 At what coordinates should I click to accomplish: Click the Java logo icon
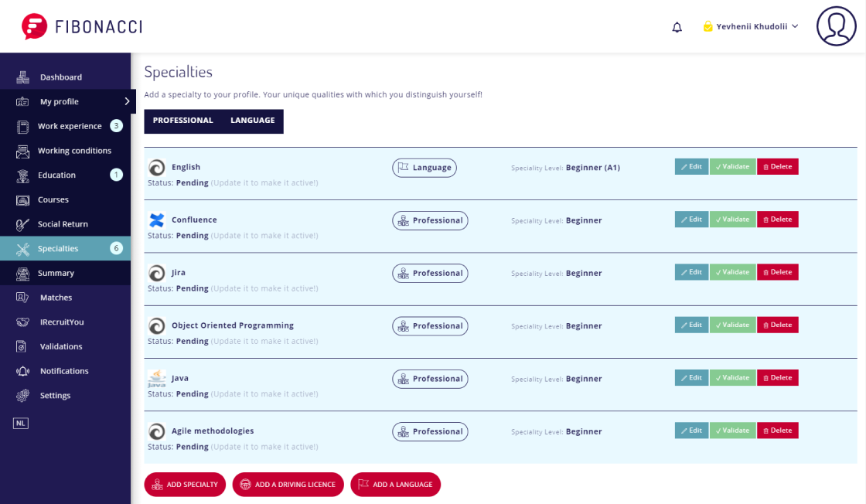[x=157, y=379]
